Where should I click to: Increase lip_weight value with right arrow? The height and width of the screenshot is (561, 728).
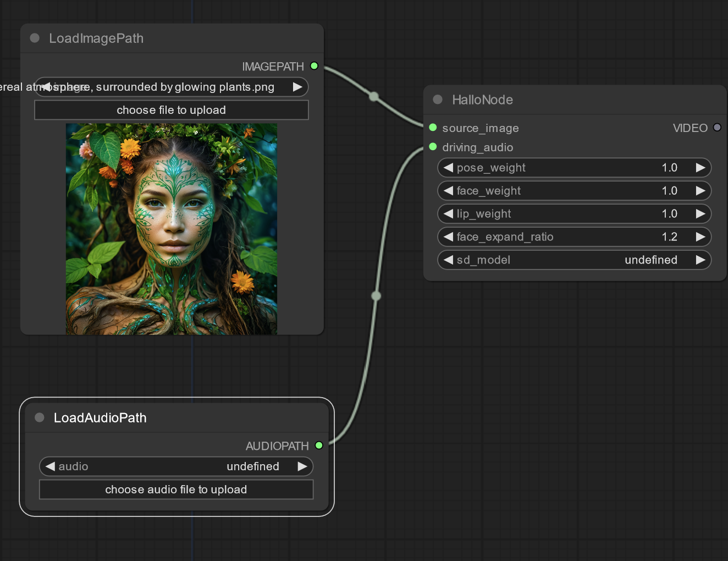(701, 213)
